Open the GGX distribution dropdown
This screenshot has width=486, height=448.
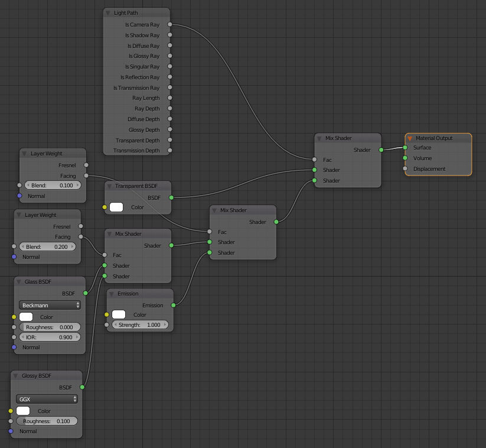click(x=47, y=400)
